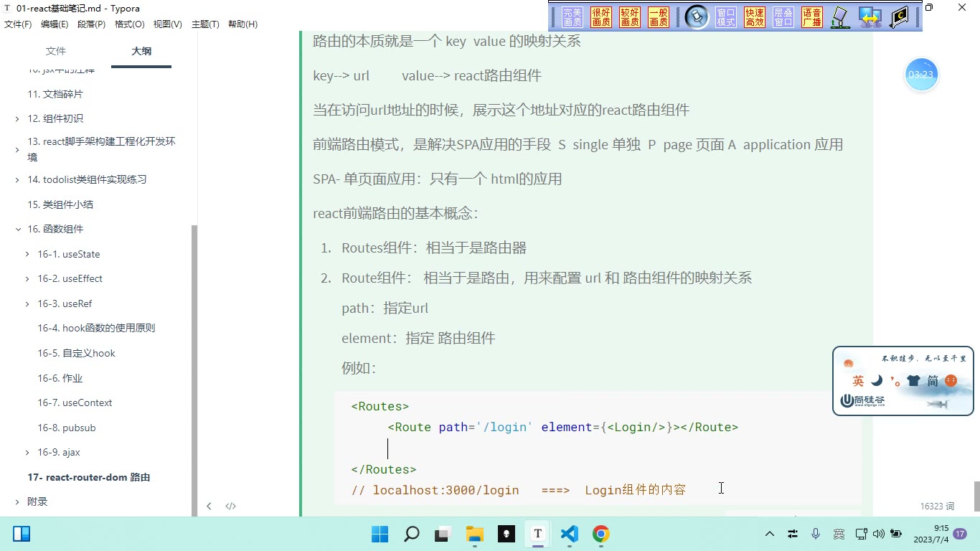980x551 pixels.
Task: Toggle the microphone in the system tray
Action: point(816,534)
